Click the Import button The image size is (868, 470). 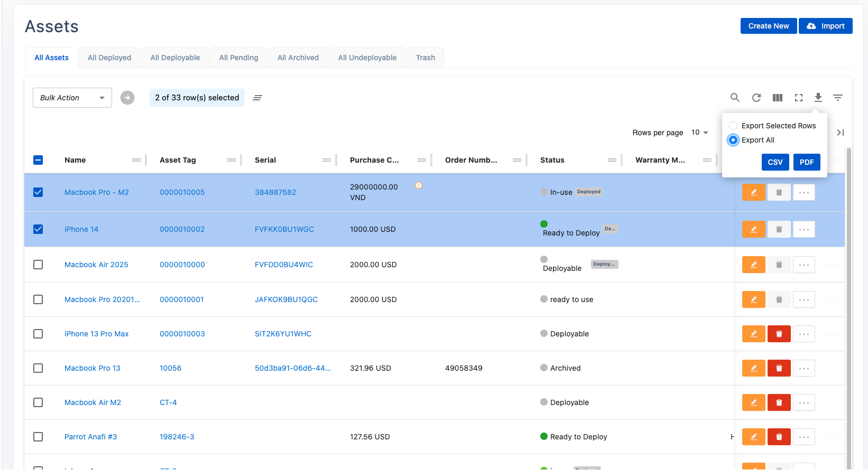point(826,26)
